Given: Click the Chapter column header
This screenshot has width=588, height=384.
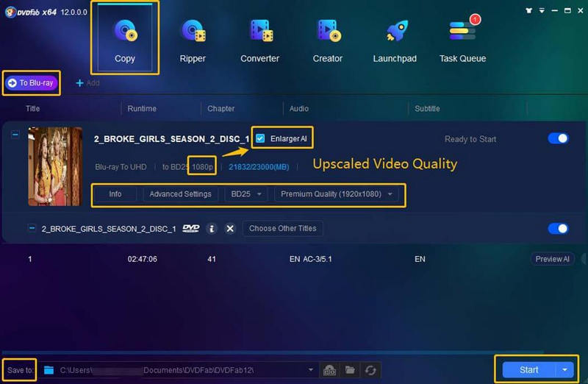Looking at the screenshot, I should tap(221, 108).
